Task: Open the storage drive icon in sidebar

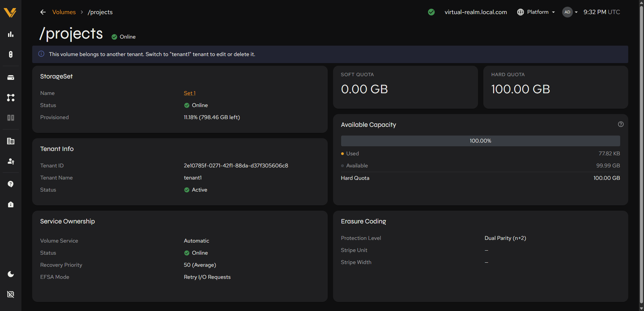Action: click(x=11, y=77)
